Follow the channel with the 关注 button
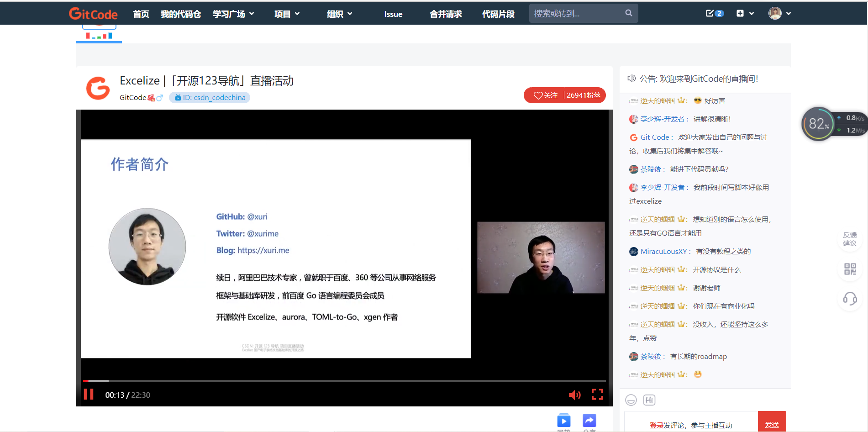The image size is (868, 432). 546,95
